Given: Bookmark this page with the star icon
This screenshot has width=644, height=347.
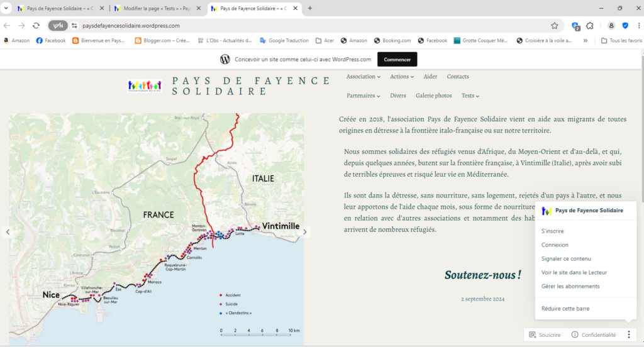Looking at the screenshot, I should 554,26.
